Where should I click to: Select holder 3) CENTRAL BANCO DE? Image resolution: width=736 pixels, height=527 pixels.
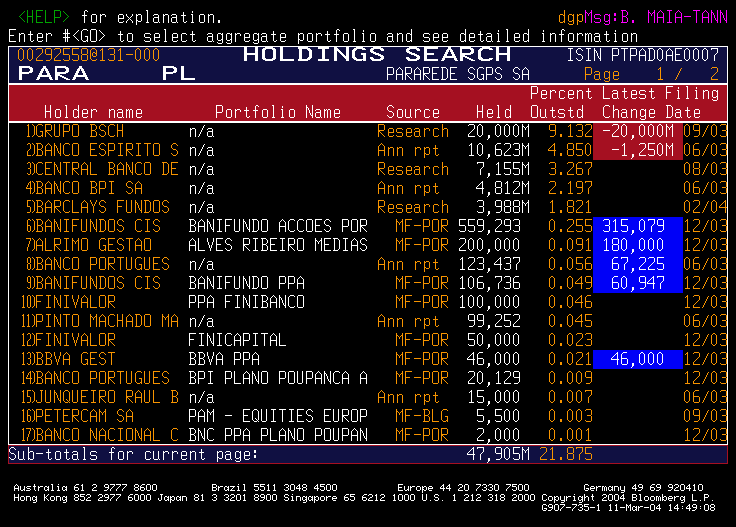[102, 169]
